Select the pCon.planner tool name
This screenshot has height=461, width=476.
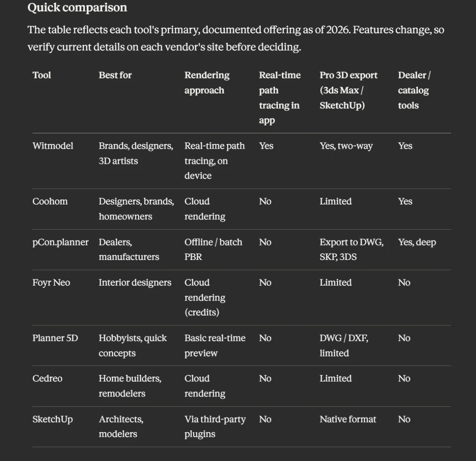(61, 242)
